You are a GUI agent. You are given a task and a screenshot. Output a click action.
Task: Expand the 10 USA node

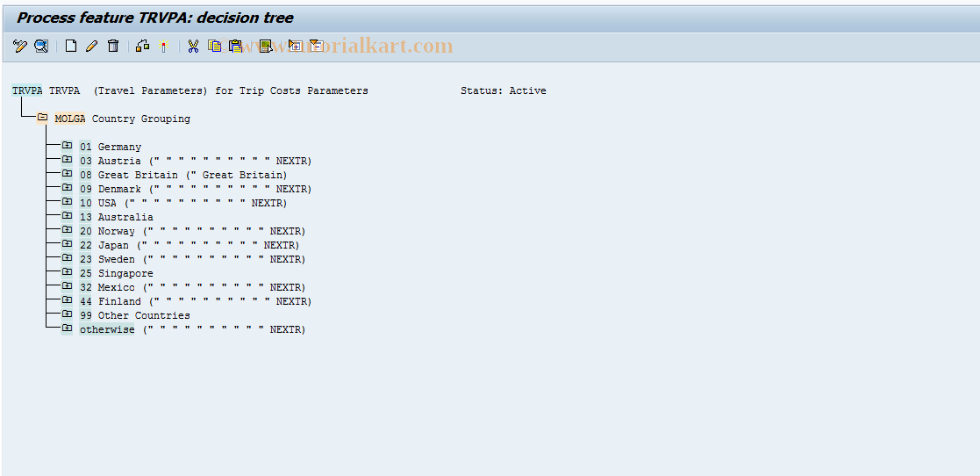(x=67, y=202)
